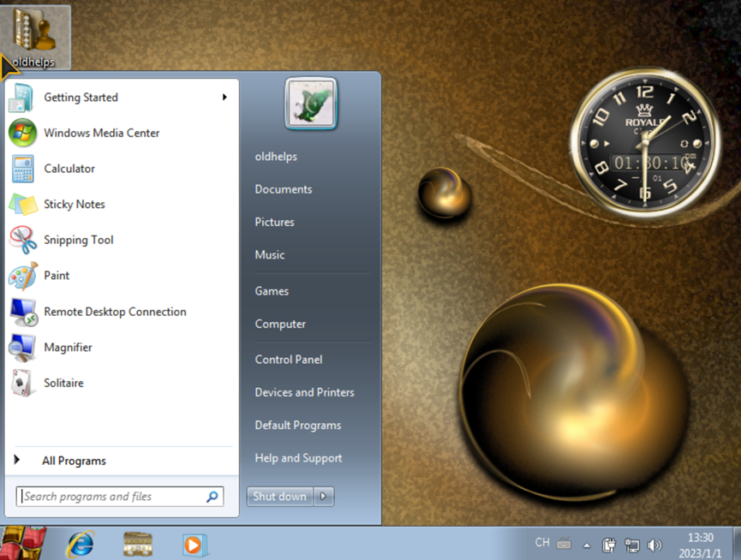Launch Internet Explorer from the taskbar
The image size is (741, 560).
tap(80, 543)
